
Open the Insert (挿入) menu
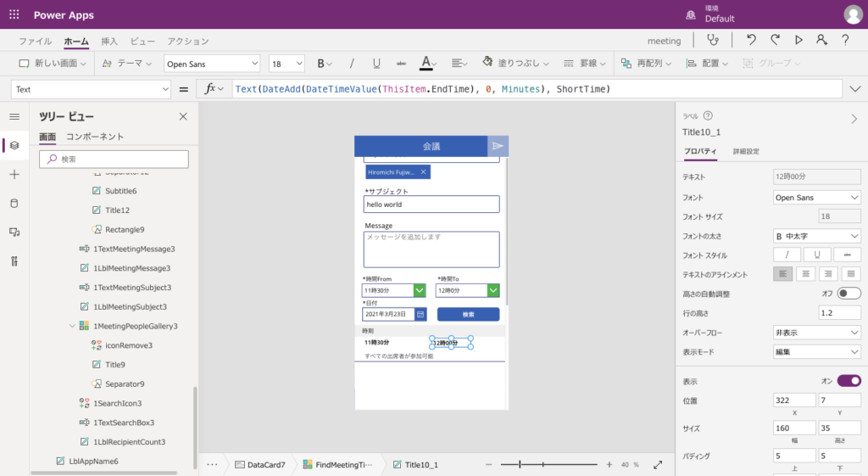109,41
